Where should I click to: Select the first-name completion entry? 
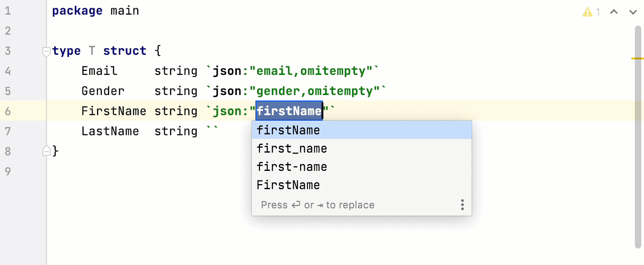[x=291, y=167]
